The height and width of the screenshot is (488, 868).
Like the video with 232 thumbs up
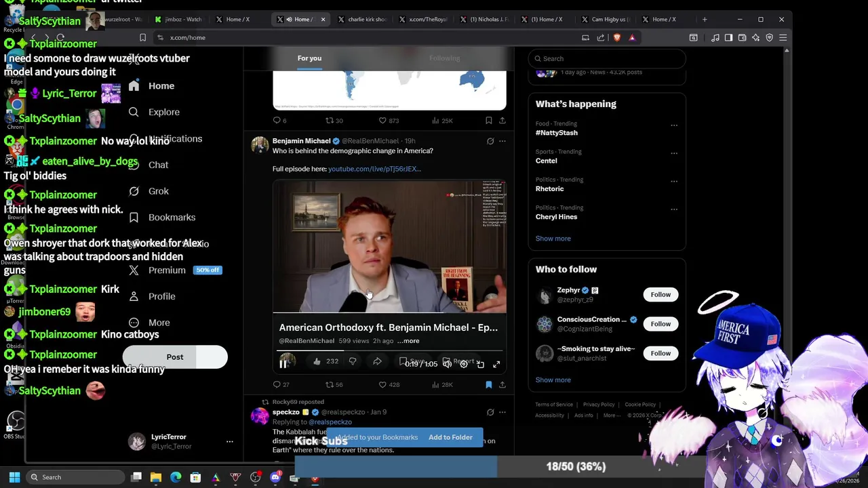pos(325,362)
